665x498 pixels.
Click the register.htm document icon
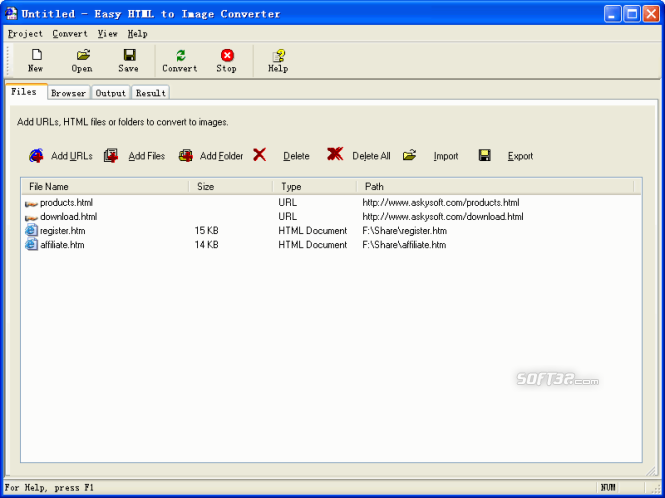click(x=31, y=230)
